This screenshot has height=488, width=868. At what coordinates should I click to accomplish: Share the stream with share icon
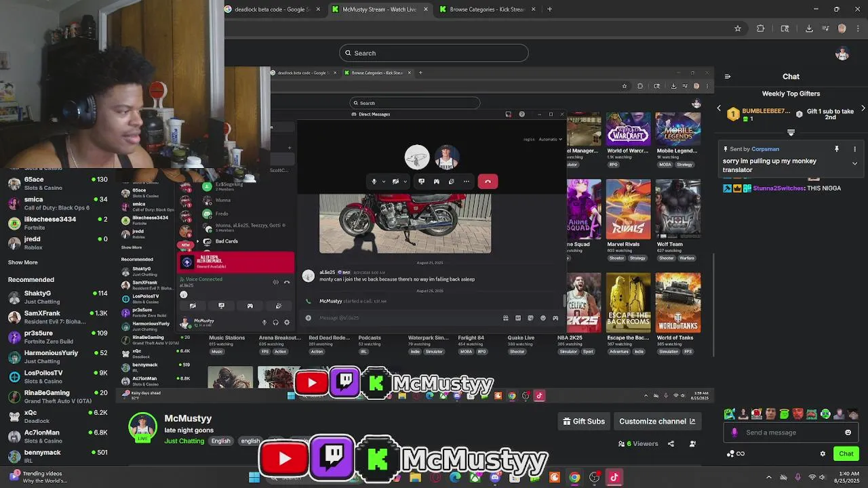pos(671,444)
